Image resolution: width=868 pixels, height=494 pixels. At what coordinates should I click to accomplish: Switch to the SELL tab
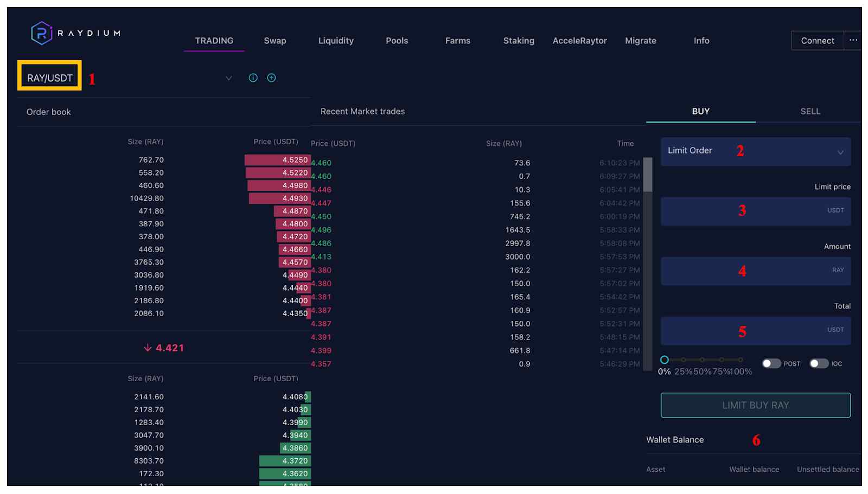coord(810,111)
